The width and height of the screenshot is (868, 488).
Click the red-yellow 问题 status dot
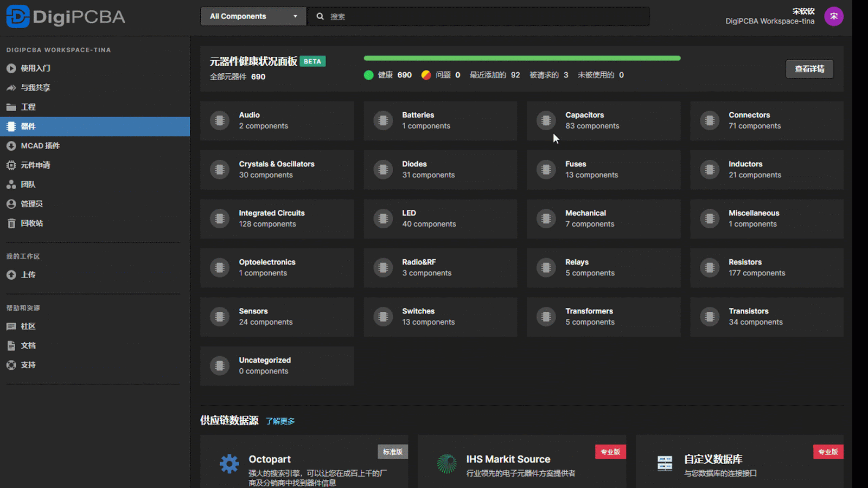click(426, 75)
